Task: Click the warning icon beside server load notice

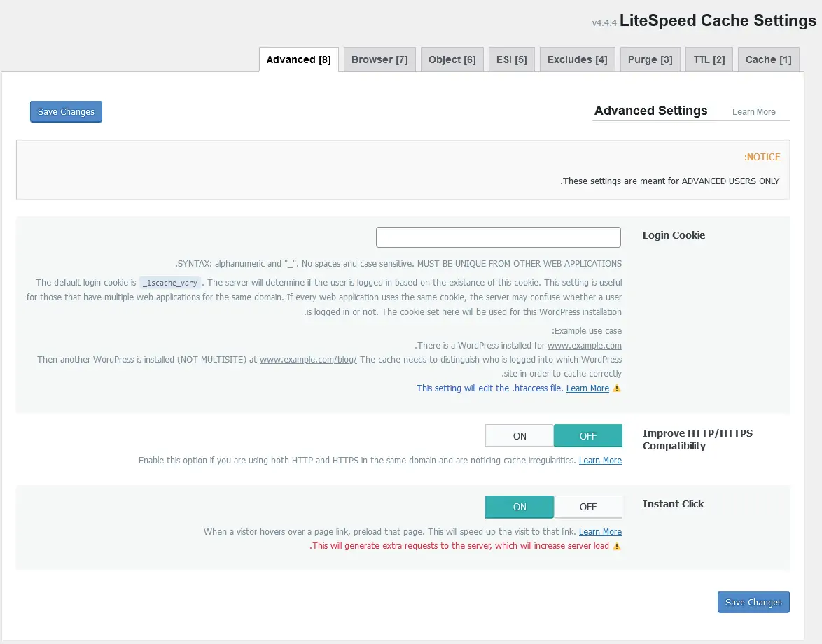Action: tap(616, 546)
